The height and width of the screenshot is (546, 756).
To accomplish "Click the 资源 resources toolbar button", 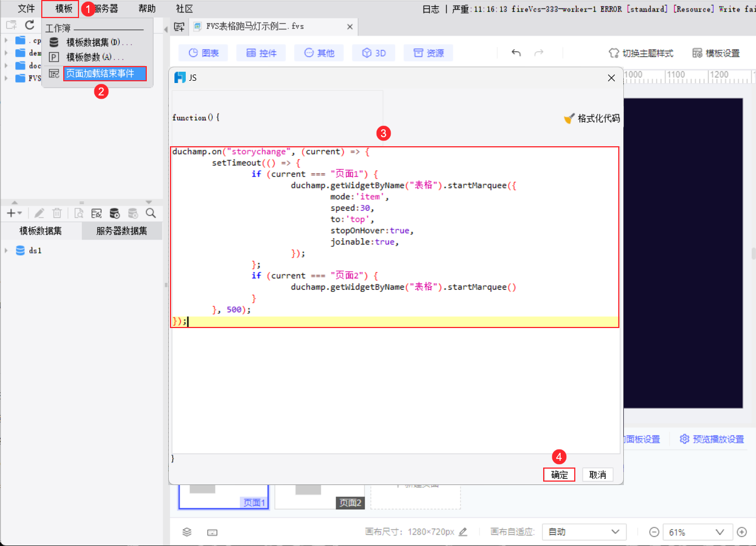I will pos(429,53).
